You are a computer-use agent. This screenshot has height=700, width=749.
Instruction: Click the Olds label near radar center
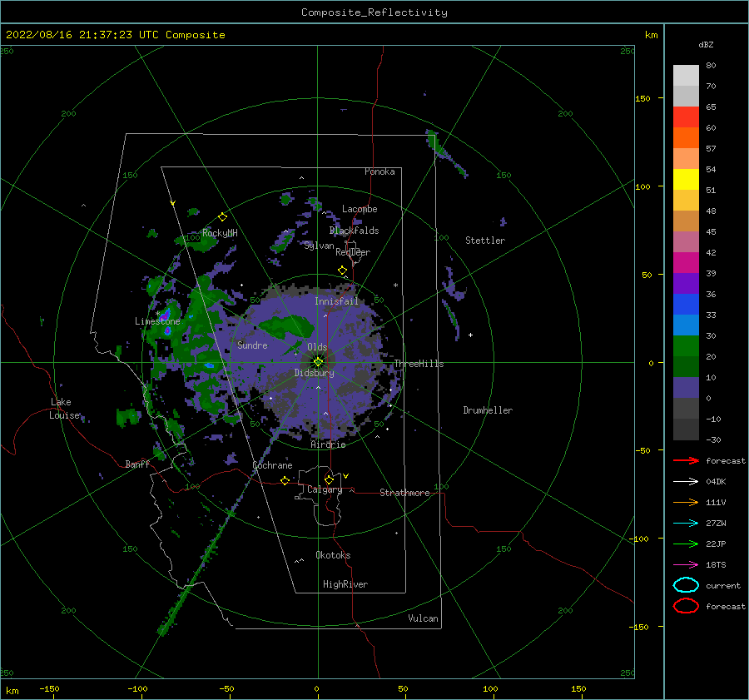click(317, 347)
